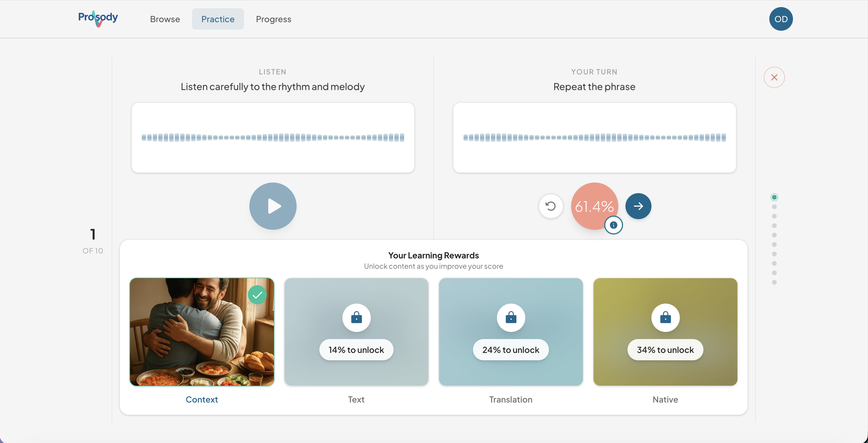868x443 pixels.
Task: Show the Translation reward card
Action: pos(510,332)
